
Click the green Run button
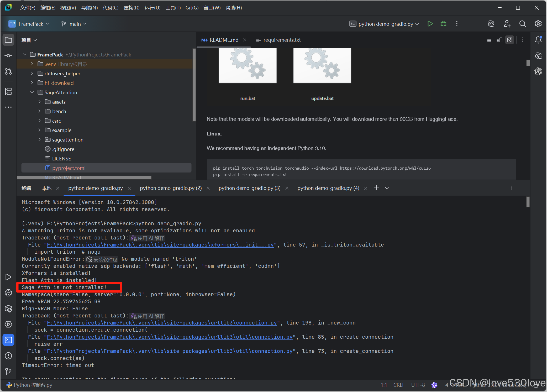430,24
